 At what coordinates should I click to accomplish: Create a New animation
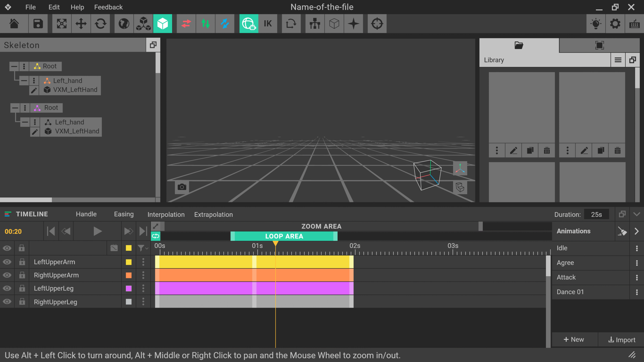(574, 339)
